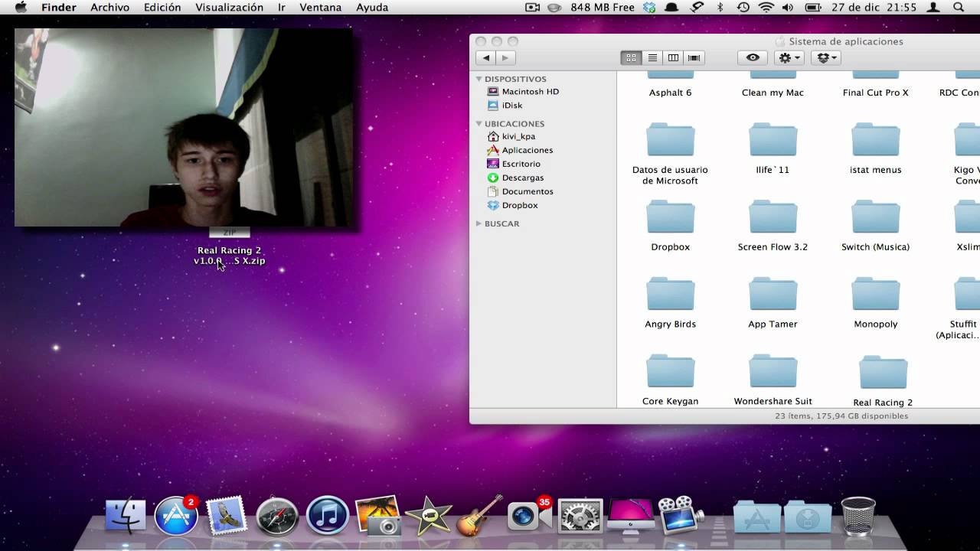Open App Store from the Dock
The width and height of the screenshot is (980, 551).
click(175, 517)
